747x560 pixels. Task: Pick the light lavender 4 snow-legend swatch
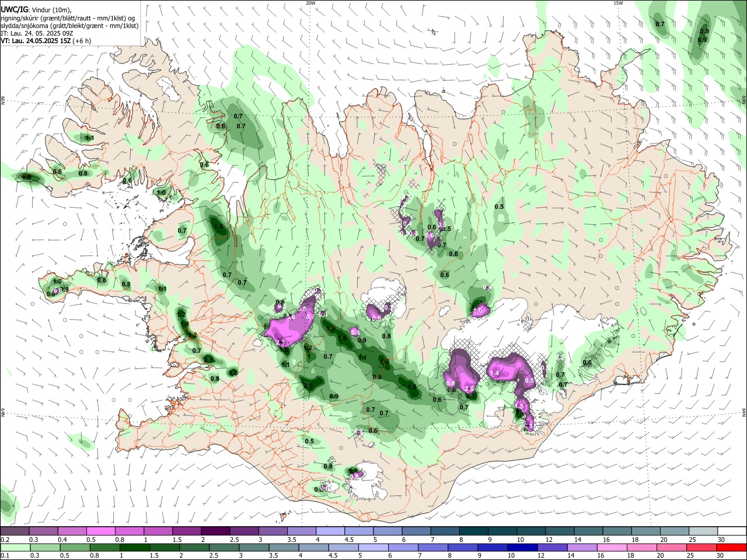pyautogui.click(x=330, y=531)
